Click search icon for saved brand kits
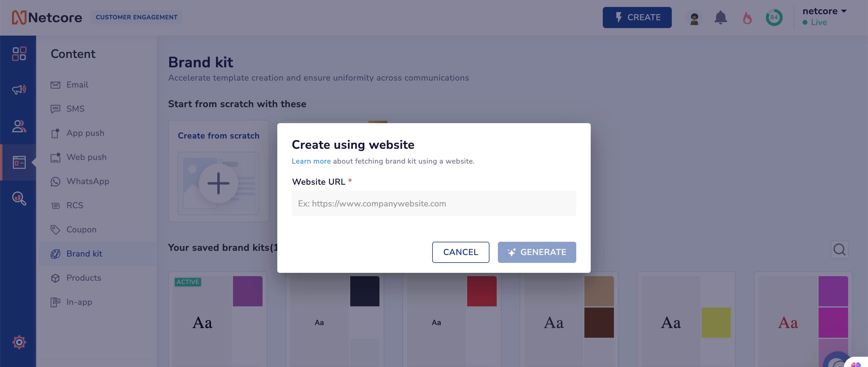868x367 pixels. pos(839,250)
